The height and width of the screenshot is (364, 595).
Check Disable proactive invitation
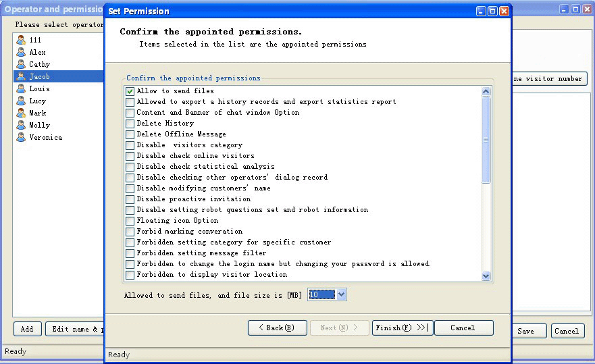130,199
